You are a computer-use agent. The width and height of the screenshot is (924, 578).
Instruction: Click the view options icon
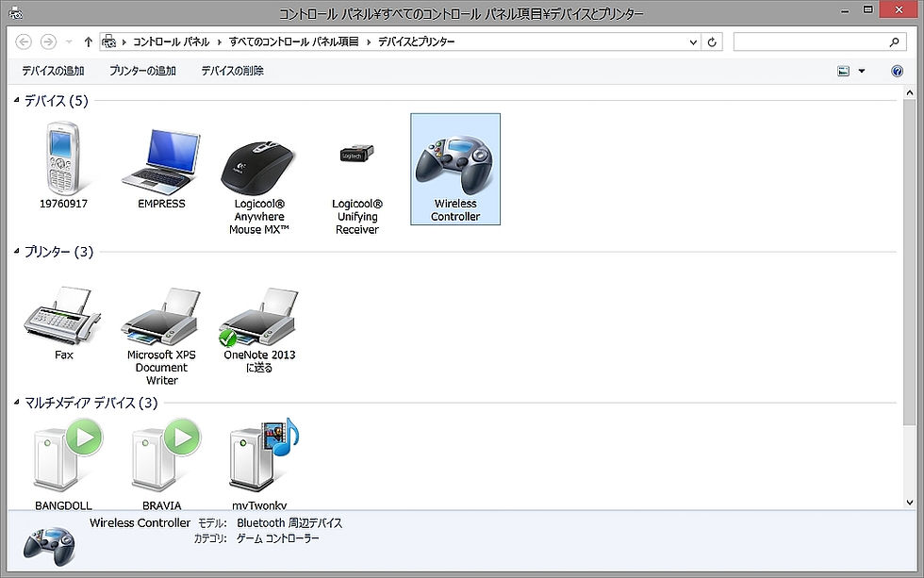point(843,72)
